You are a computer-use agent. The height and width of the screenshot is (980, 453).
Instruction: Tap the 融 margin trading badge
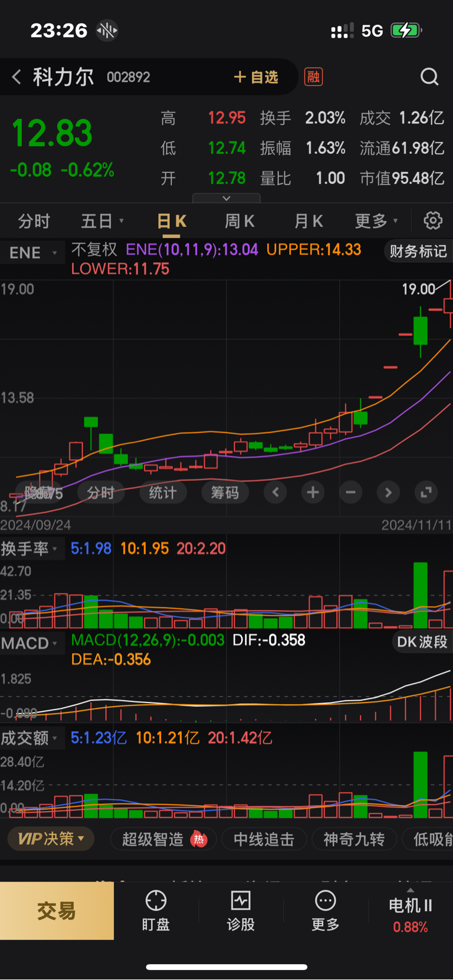(x=313, y=77)
